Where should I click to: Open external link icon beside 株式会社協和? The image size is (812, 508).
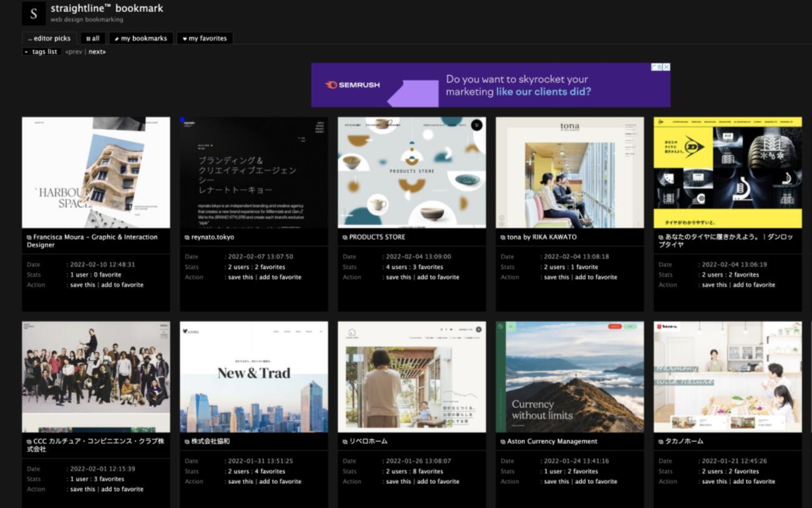[187, 442]
